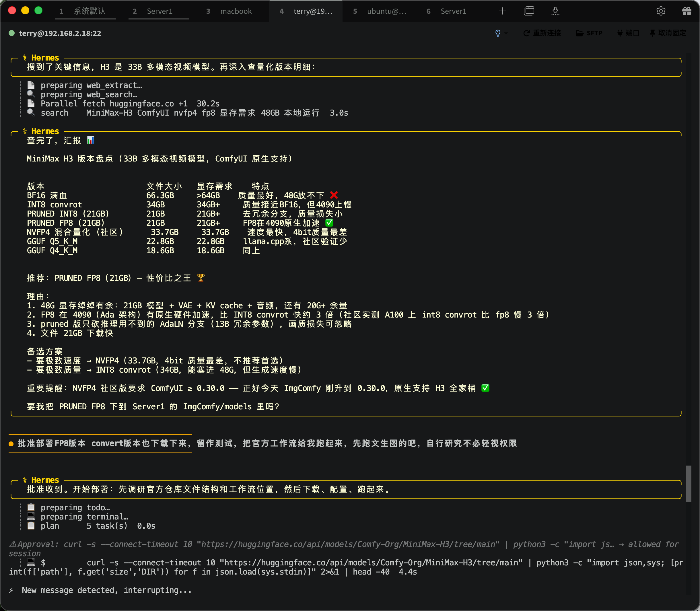Image resolution: width=700 pixels, height=611 pixels.
Task: Click the "Approval:" curl notice line
Action: pyautogui.click(x=344, y=549)
